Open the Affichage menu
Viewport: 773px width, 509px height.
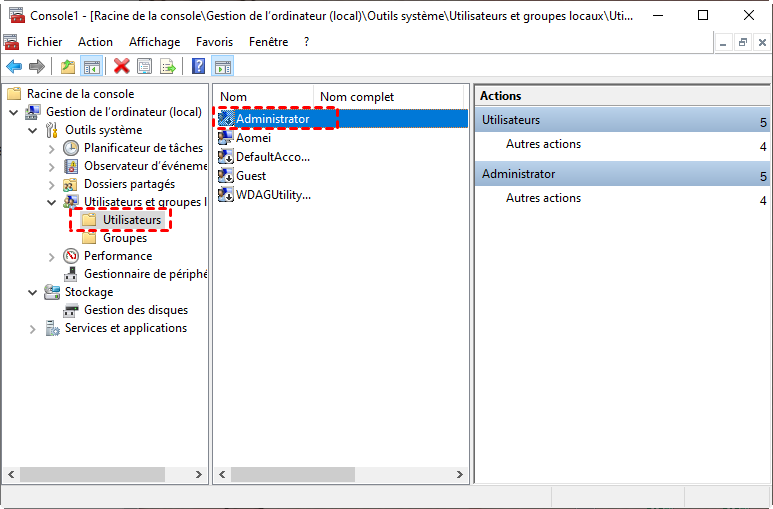154,42
